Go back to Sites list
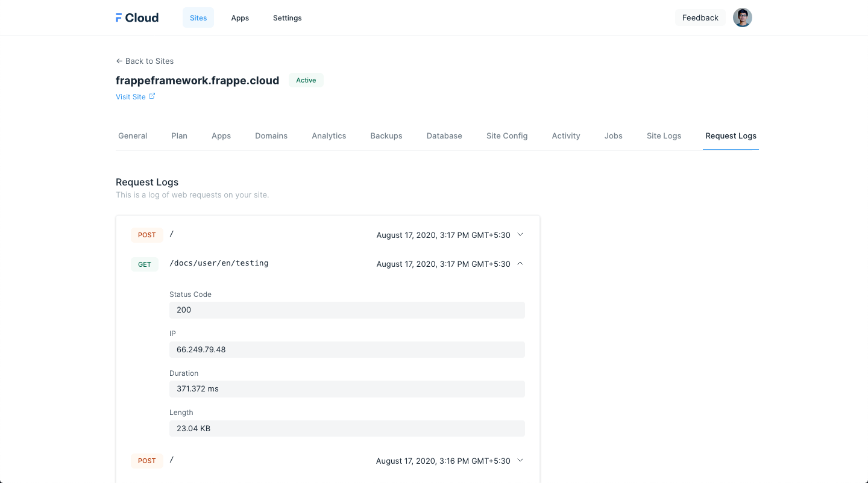 [145, 61]
